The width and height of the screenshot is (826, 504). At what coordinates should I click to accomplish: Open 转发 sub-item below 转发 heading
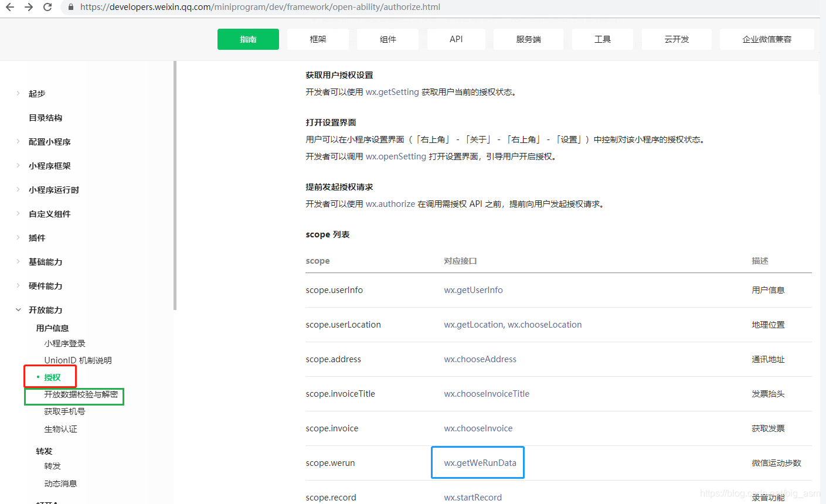(x=52, y=466)
